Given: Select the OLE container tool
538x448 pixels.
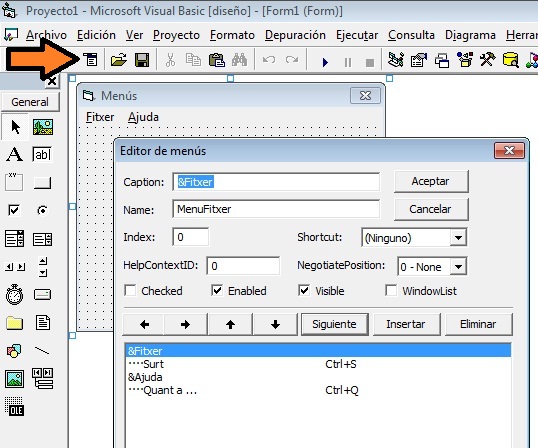Looking at the screenshot, I should (x=14, y=406).
